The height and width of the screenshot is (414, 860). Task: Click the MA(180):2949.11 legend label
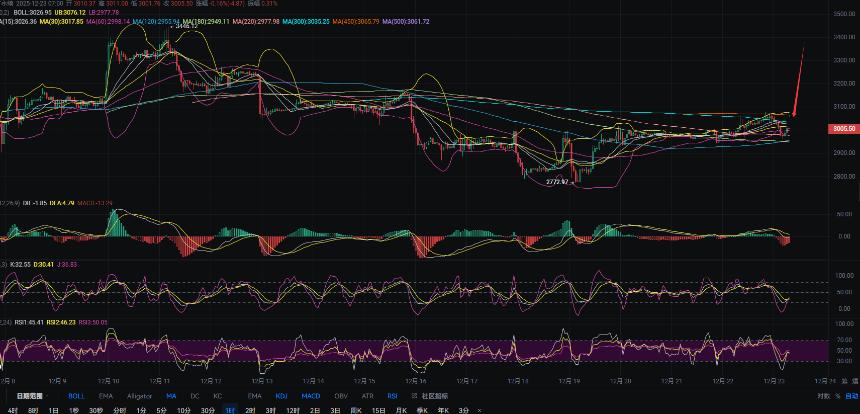(x=207, y=21)
